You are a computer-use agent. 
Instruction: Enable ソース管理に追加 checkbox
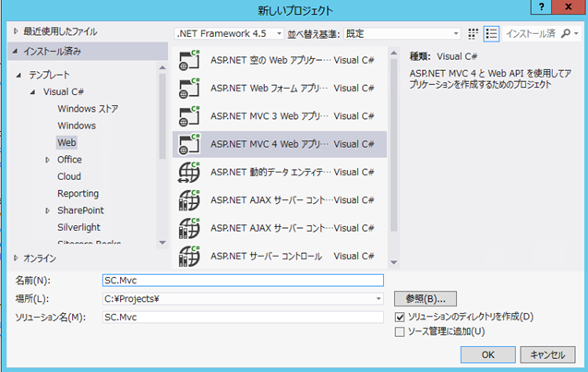point(400,332)
